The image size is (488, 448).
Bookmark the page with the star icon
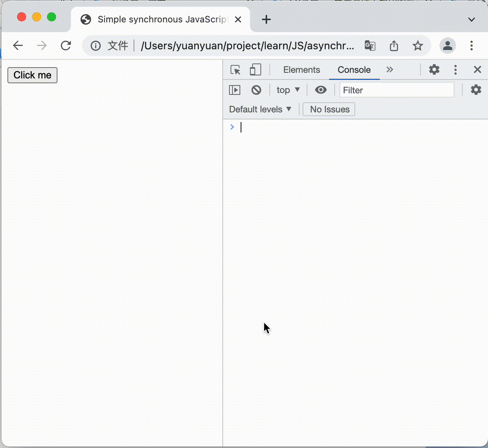pos(418,46)
